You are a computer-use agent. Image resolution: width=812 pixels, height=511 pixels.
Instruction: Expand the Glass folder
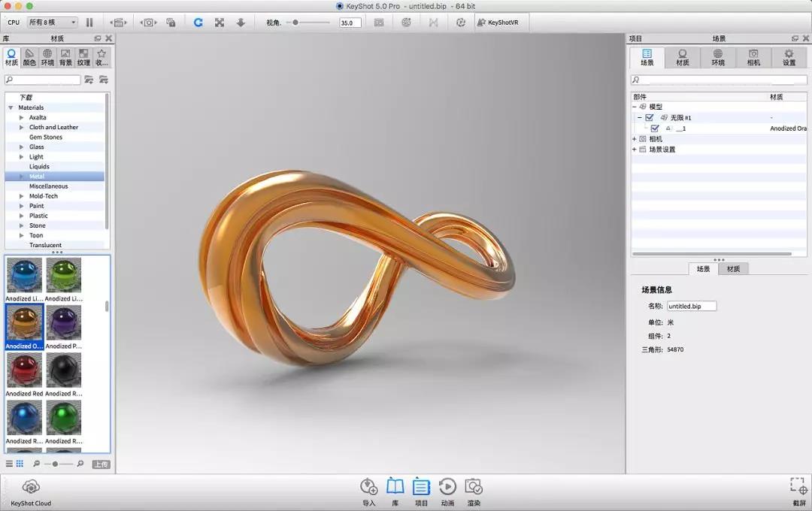point(21,147)
